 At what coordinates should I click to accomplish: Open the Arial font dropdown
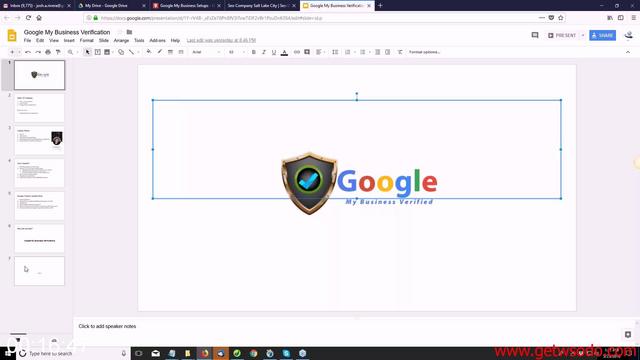(206, 52)
